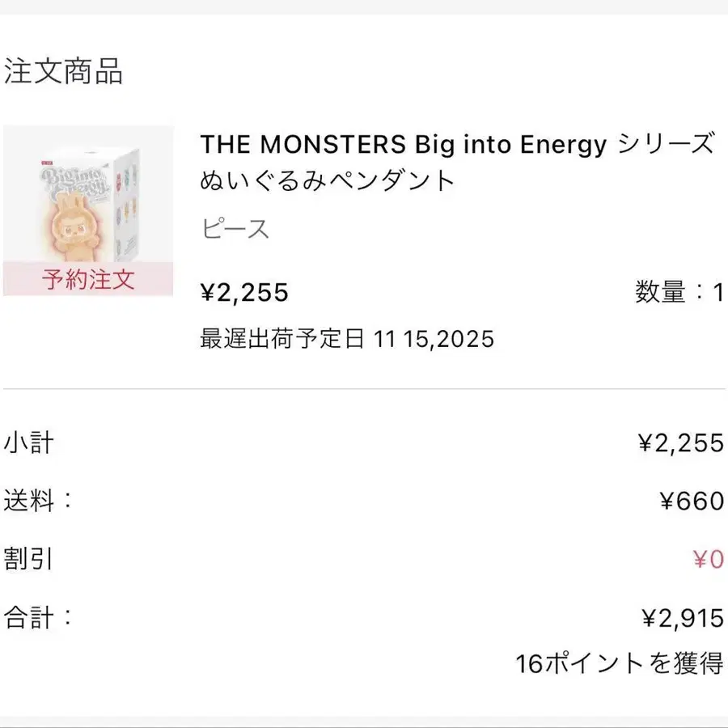Click the ¥2,255 item price
The height and width of the screenshot is (728, 728).
[244, 292]
